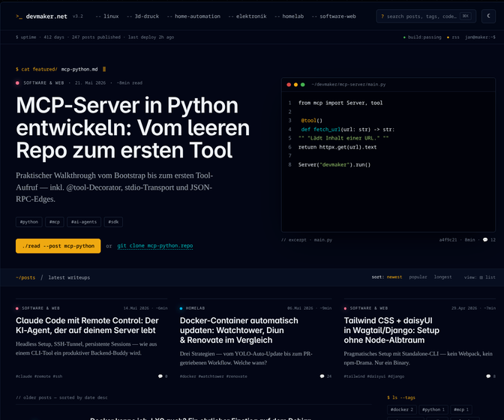Click the #tailwind #daisyui #django tags
The width and height of the screenshot is (504, 420).
(374, 376)
